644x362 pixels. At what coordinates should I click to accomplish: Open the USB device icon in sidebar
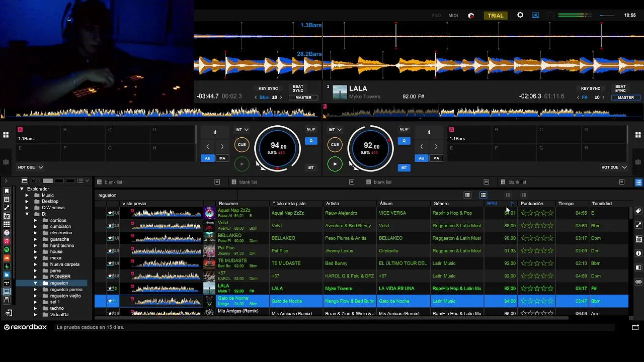(x=7, y=300)
